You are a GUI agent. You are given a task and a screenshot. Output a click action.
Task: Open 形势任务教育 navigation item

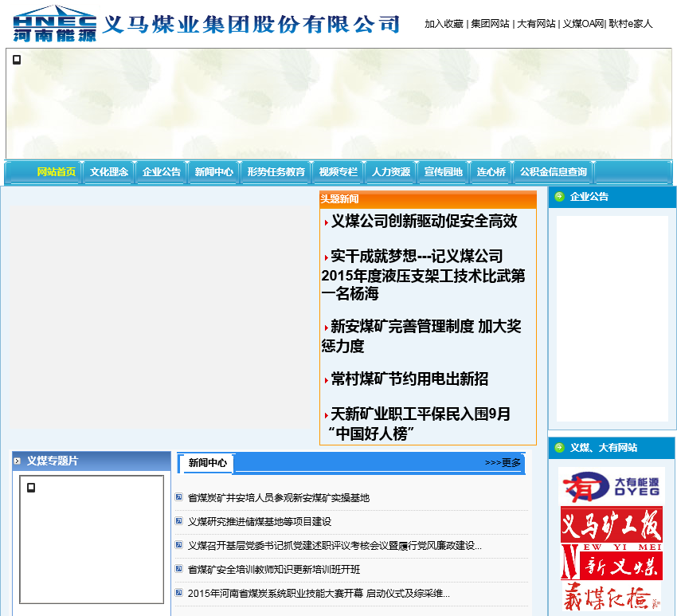(276, 172)
